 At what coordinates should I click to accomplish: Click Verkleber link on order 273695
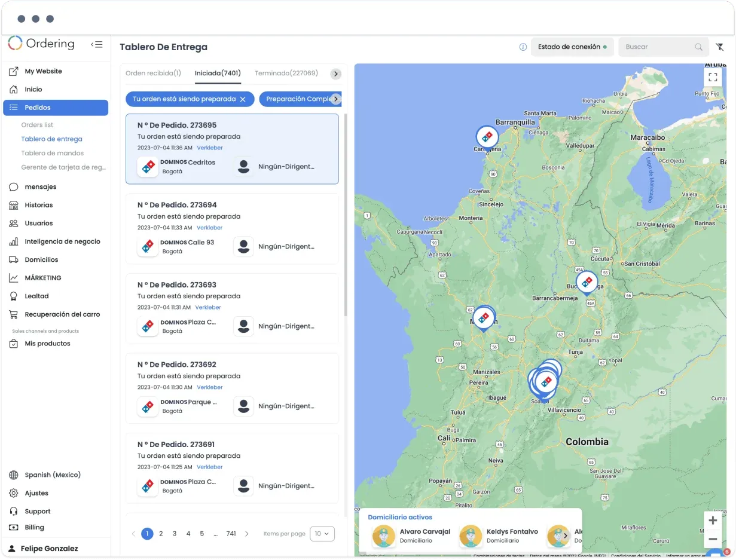[210, 148]
